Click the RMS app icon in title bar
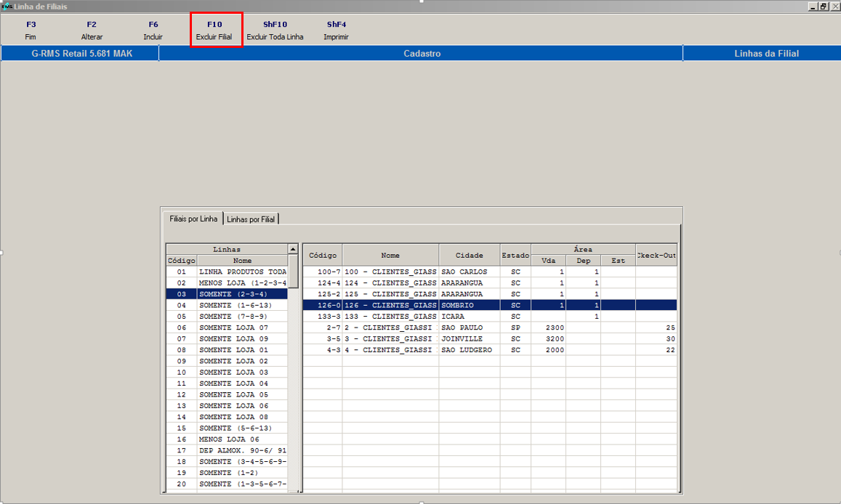The image size is (841, 504). pos(7,7)
